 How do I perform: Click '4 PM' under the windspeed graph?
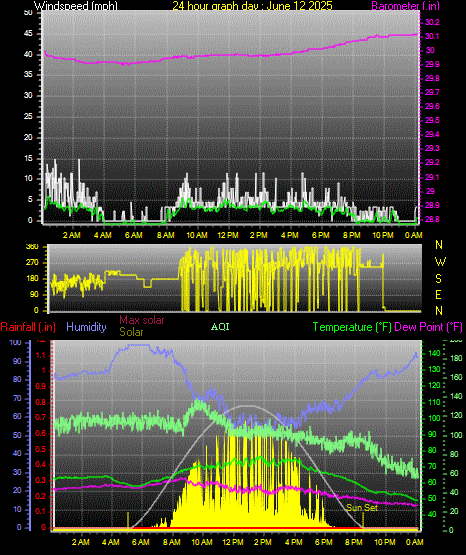click(290, 235)
